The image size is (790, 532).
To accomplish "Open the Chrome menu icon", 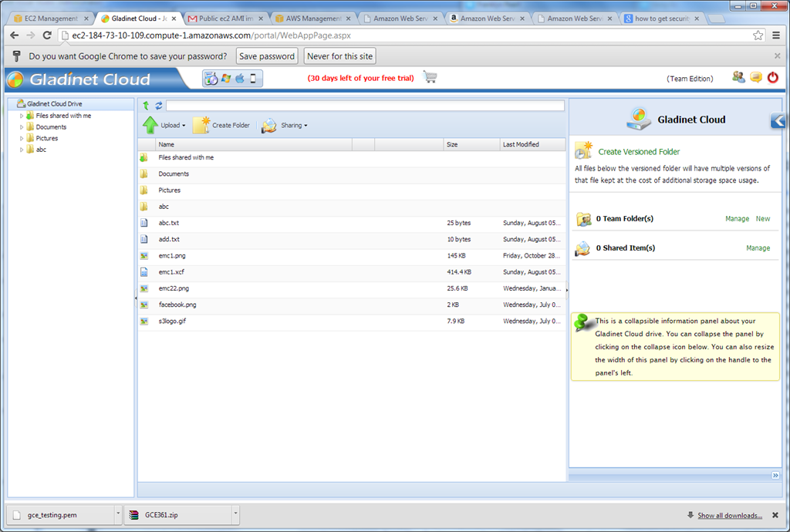I will point(776,35).
